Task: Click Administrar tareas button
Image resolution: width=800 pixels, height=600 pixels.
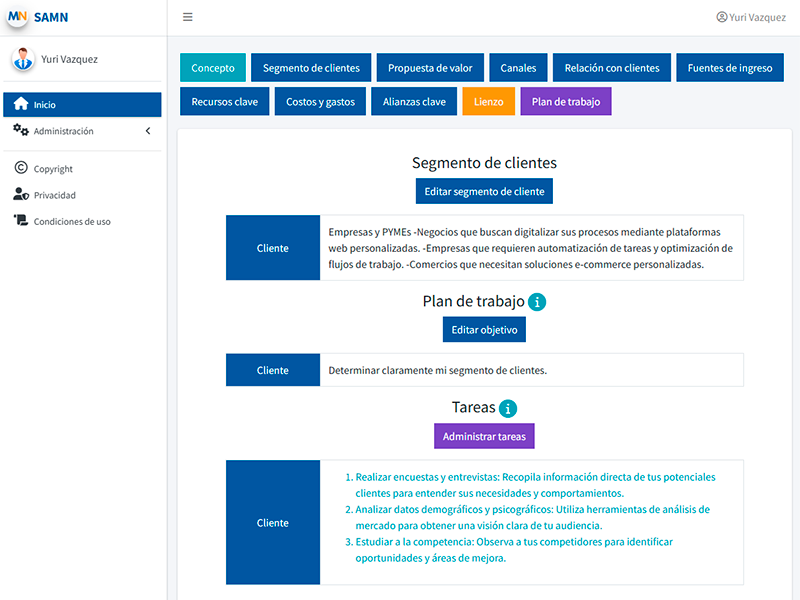Action: (484, 437)
